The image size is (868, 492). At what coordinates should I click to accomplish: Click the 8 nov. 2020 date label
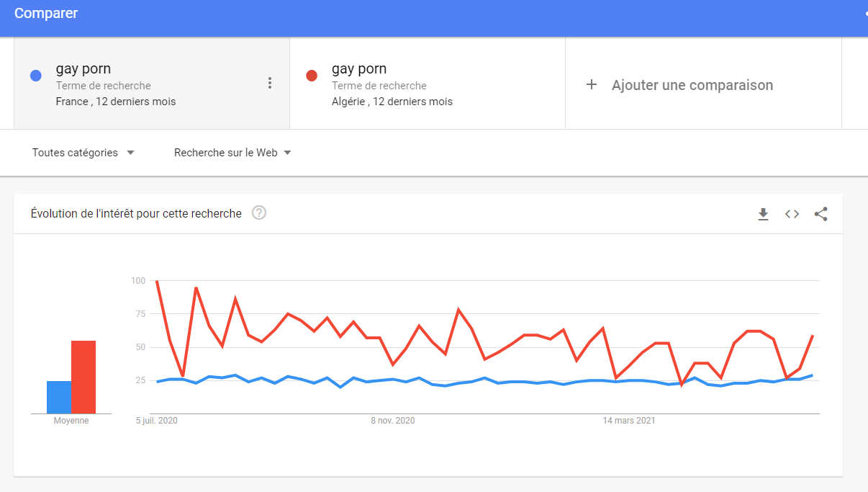click(x=393, y=421)
